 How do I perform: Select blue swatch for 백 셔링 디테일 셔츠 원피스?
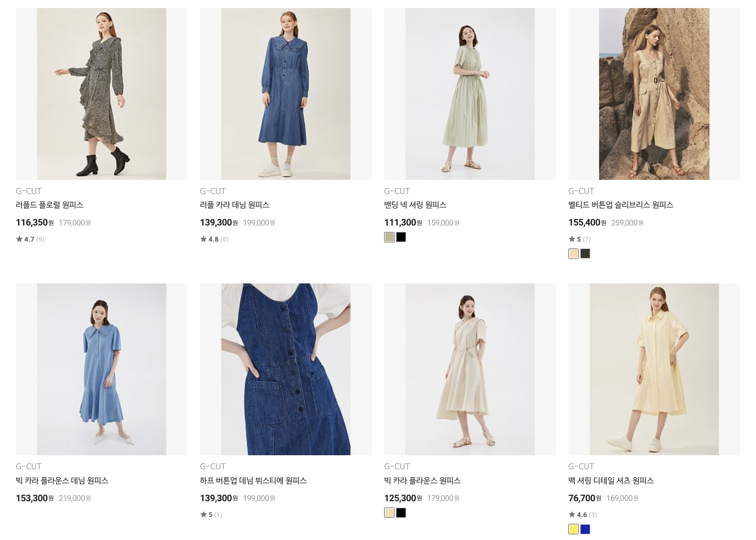[x=585, y=529]
